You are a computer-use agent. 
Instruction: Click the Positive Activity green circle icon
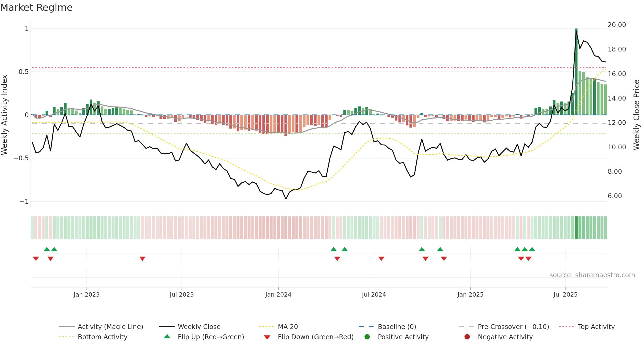[367, 337]
